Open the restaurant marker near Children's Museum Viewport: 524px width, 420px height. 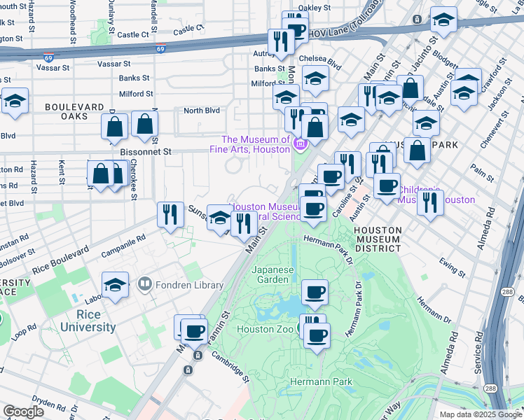[430, 203]
